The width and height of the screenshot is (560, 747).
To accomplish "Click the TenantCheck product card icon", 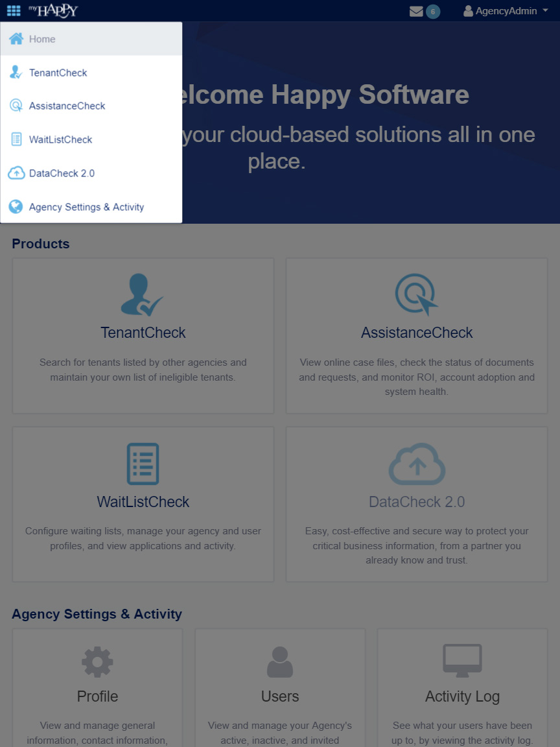I will [x=143, y=294].
